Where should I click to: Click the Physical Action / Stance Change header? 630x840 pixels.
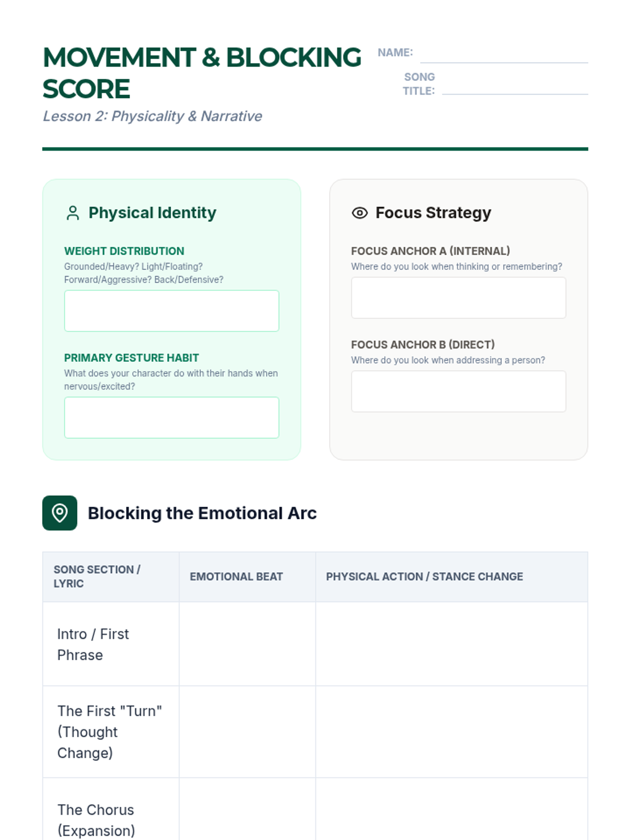tap(424, 576)
